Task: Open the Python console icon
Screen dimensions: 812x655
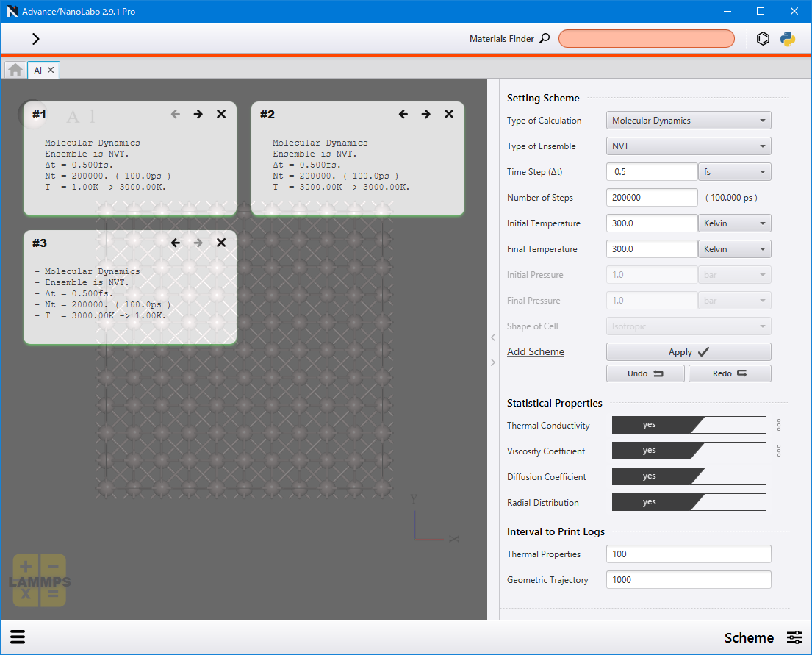Action: (x=788, y=39)
